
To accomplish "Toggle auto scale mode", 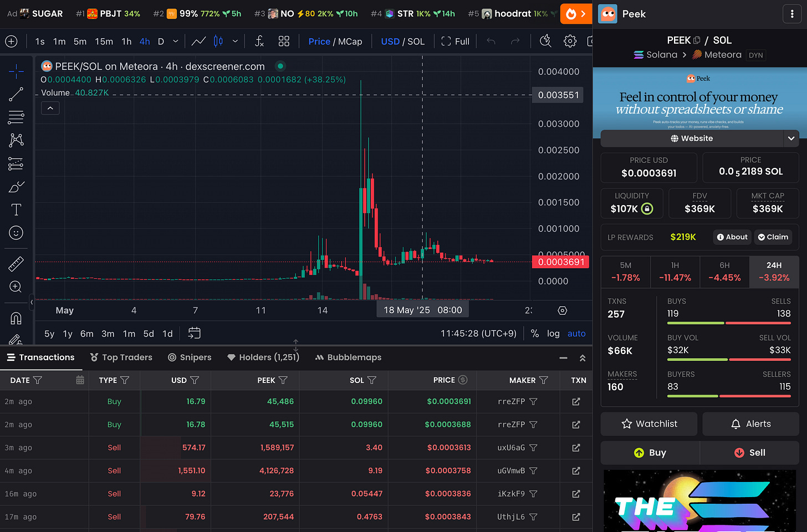I will point(576,334).
